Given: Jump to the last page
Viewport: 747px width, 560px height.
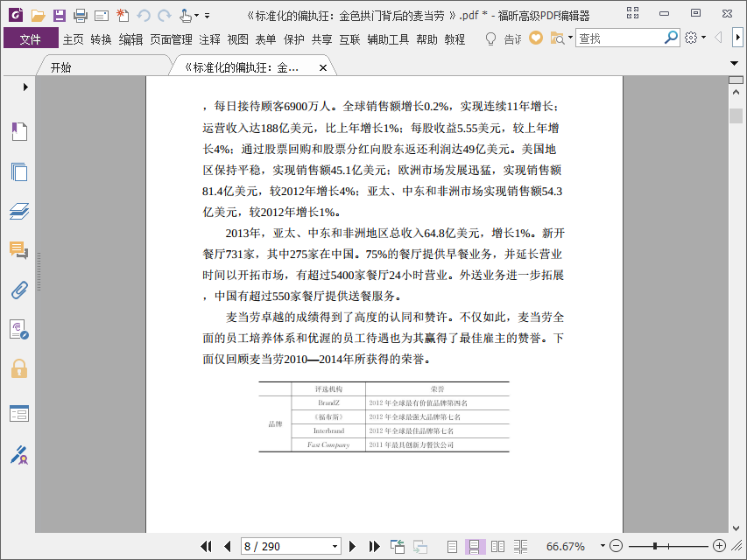Looking at the screenshot, I should (375, 546).
